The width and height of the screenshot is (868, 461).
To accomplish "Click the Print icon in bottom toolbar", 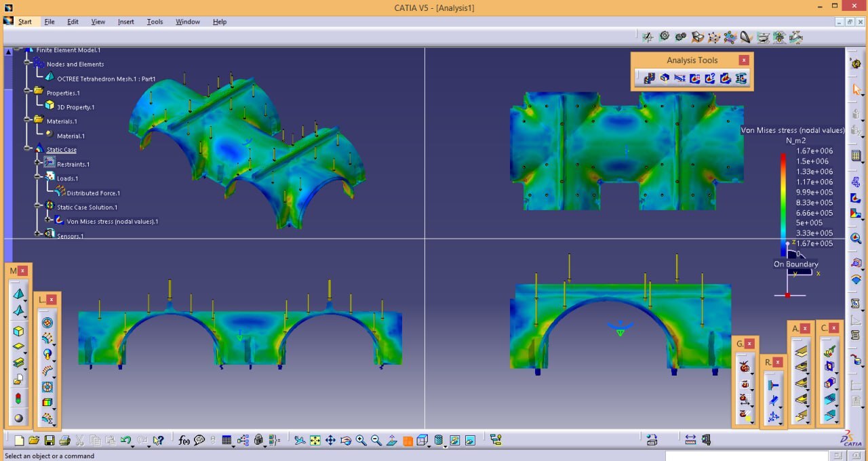I will point(64,441).
